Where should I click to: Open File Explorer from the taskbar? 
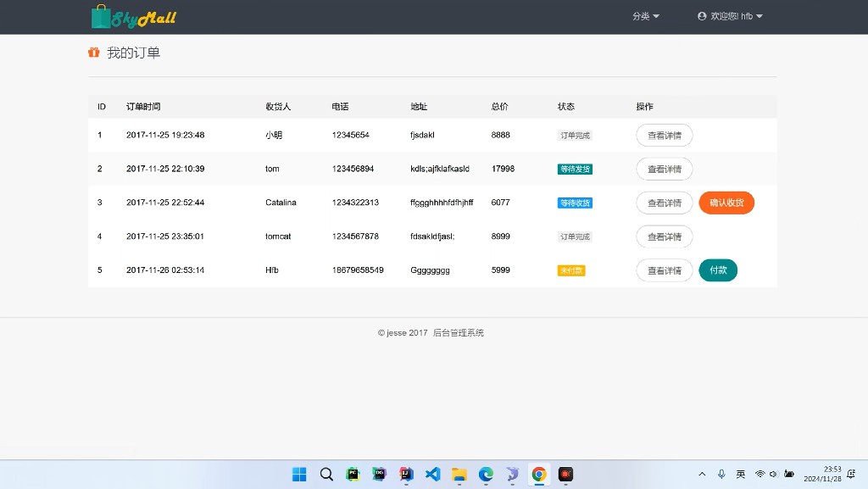459,475
